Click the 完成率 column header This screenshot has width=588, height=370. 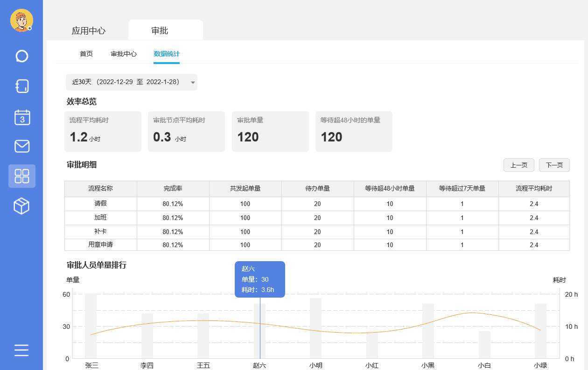pos(173,189)
